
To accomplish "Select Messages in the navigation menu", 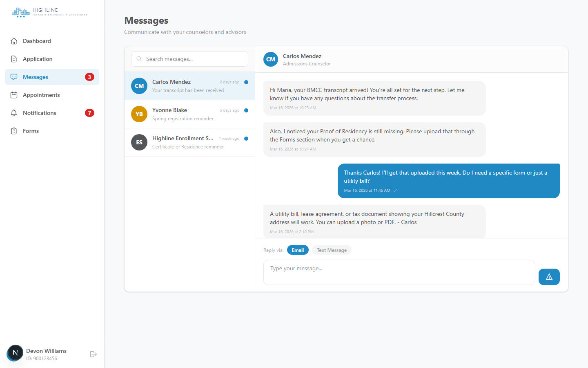I will pos(36,77).
